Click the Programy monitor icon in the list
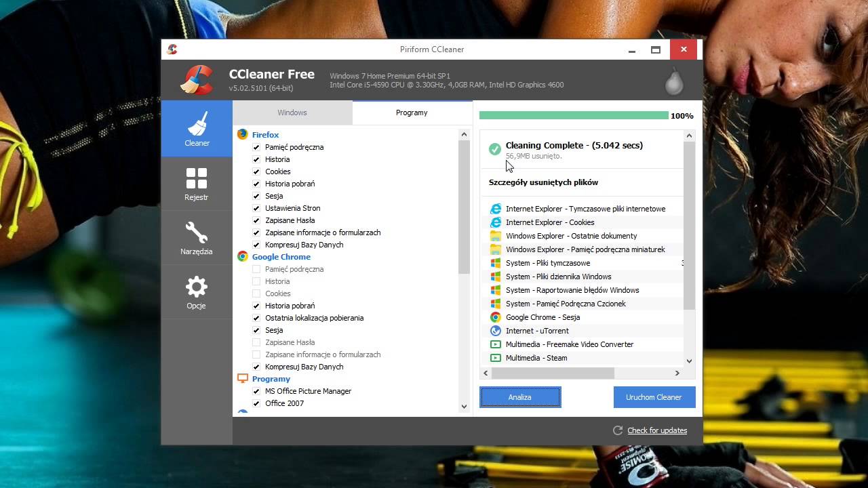The width and height of the screenshot is (868, 488). 242,378
